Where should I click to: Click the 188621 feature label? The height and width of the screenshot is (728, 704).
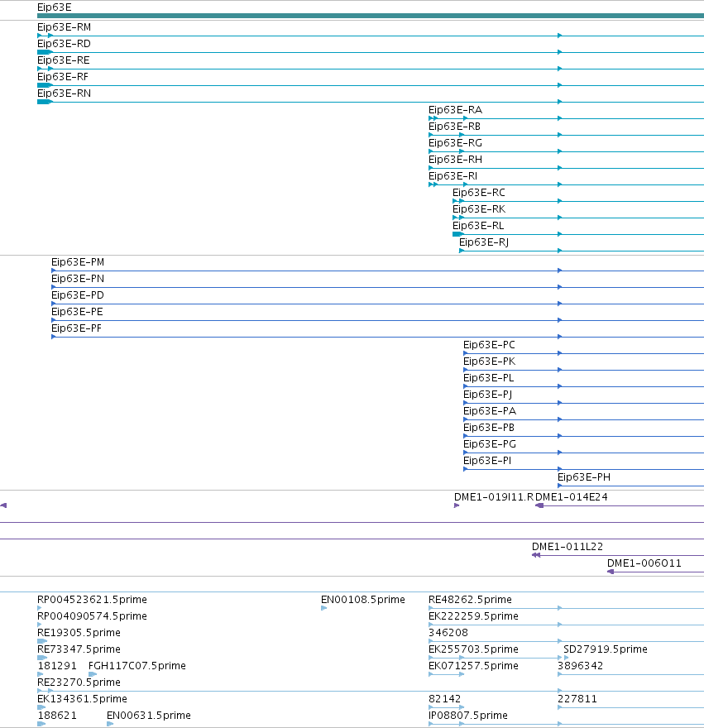pos(57,716)
